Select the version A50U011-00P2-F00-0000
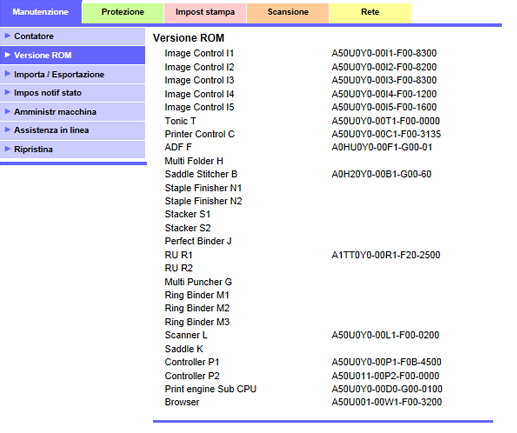Image resolution: width=517 pixels, height=433 pixels. (x=385, y=376)
